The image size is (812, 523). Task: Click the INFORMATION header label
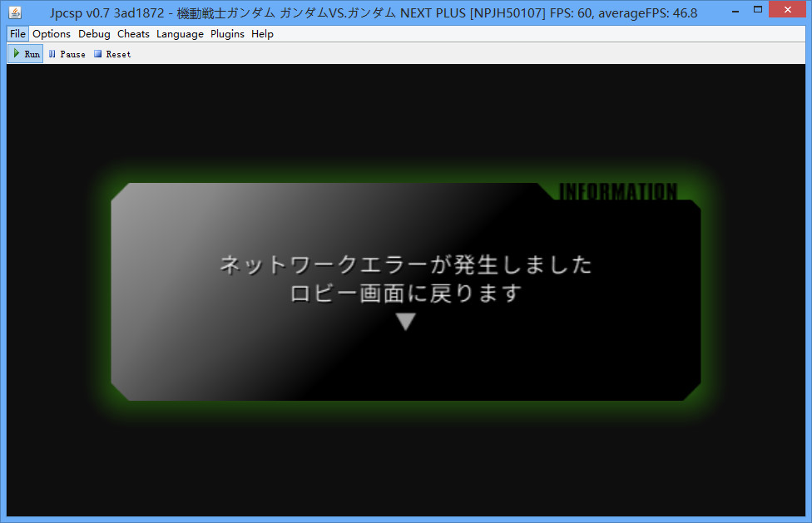pos(618,191)
